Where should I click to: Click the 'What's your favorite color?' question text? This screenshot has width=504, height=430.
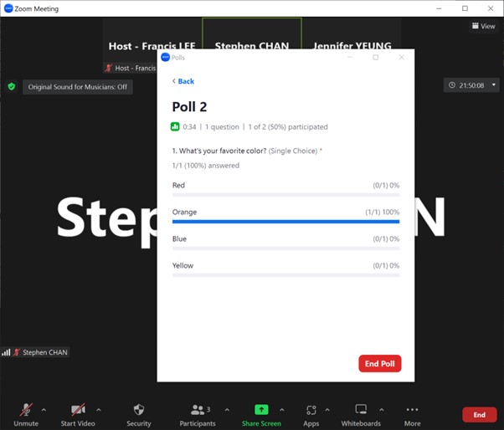click(222, 151)
